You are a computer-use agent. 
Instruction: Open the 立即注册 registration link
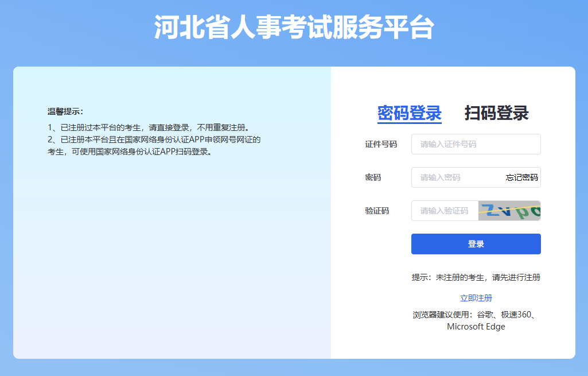point(476,298)
